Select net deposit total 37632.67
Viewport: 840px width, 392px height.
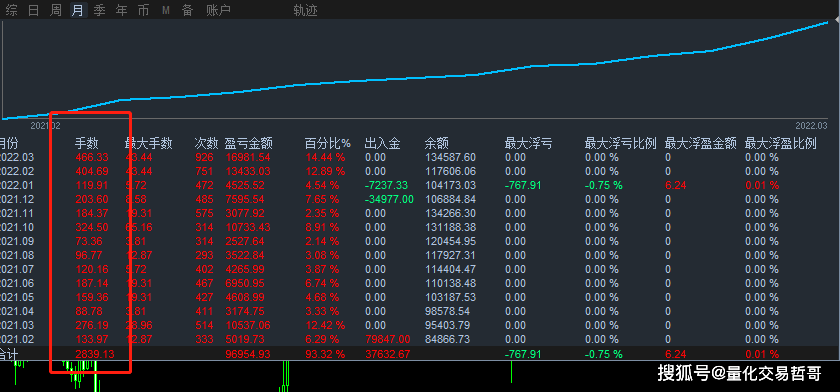387,354
